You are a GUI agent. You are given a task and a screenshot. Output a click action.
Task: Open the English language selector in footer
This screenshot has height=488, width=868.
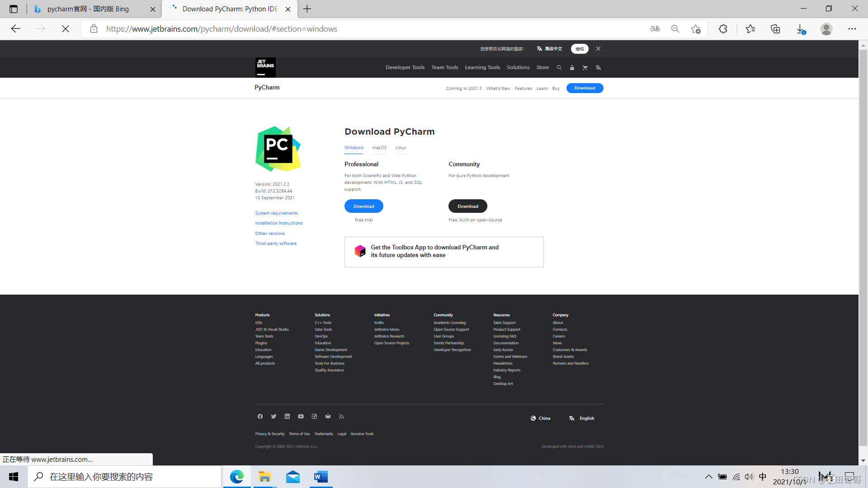[x=582, y=418]
